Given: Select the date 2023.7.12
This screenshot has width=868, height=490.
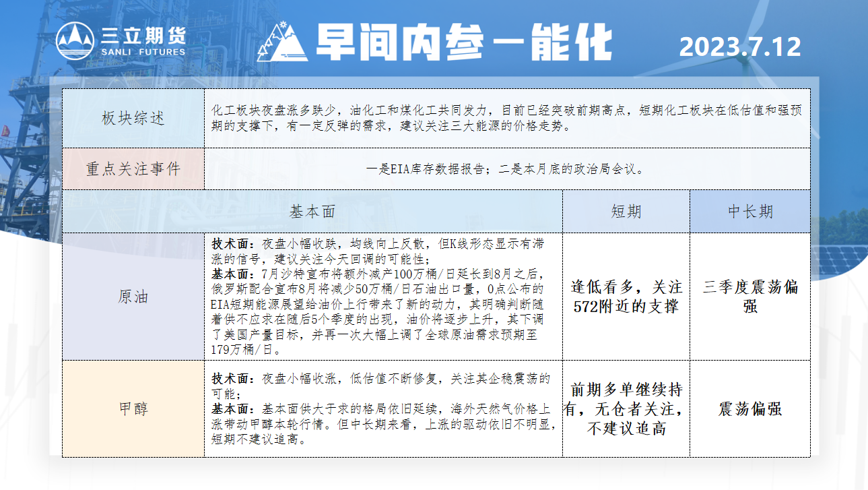Looking at the screenshot, I should tap(740, 47).
